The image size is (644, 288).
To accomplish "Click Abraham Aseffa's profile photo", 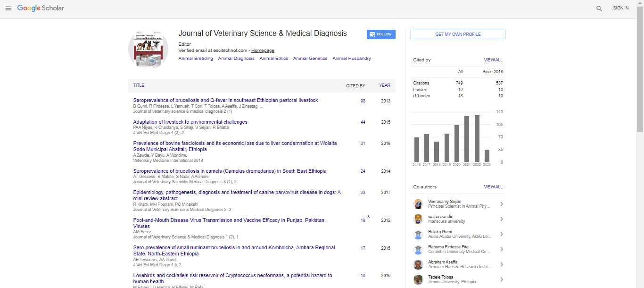I will coord(418,264).
